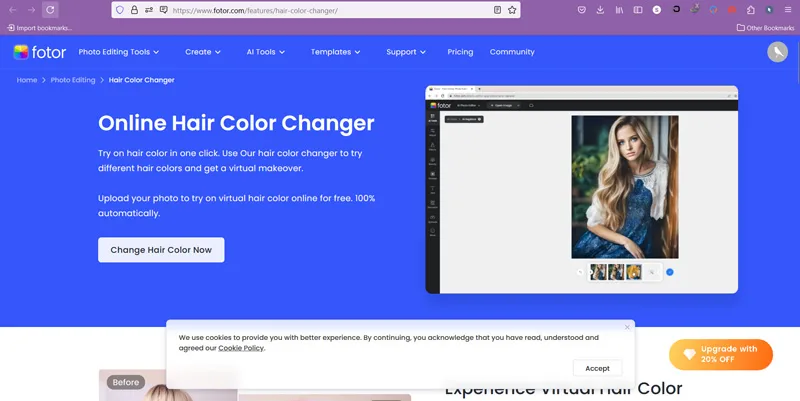Click the cursor-arrow extension icon

point(769,10)
